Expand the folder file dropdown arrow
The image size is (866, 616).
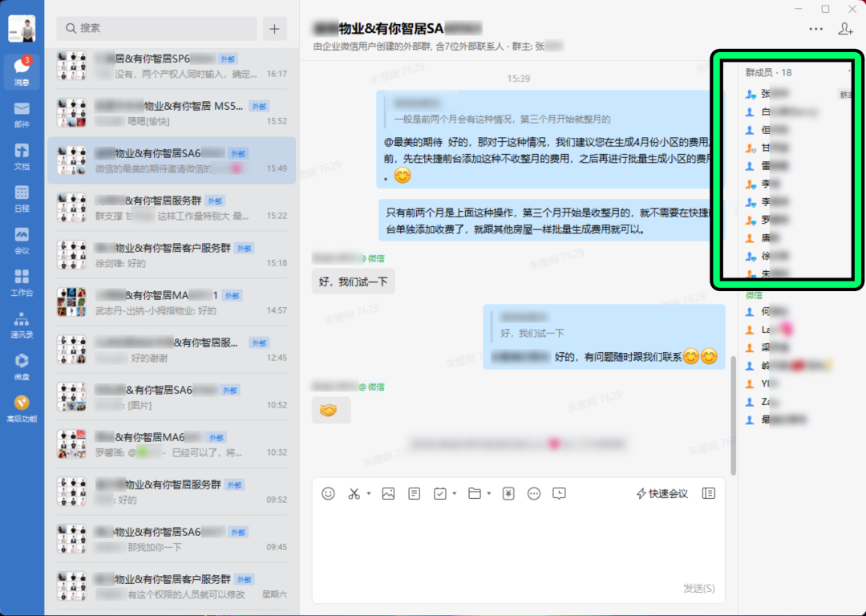[488, 494]
